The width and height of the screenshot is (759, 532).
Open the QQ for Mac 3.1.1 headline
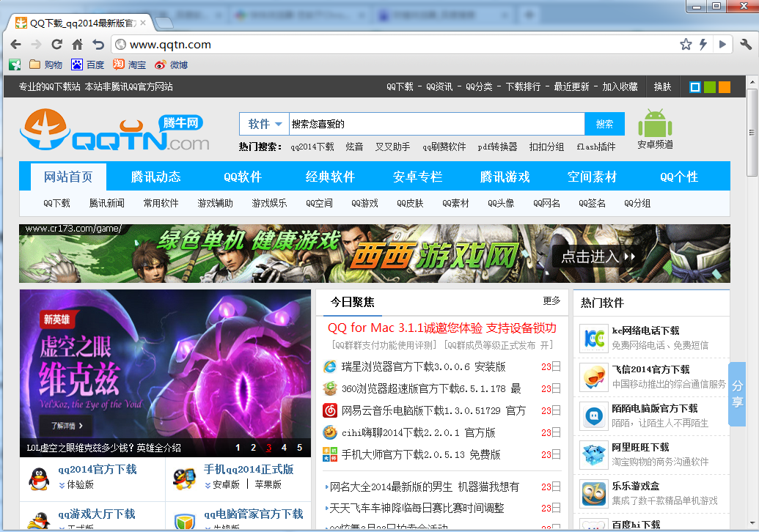coord(442,328)
